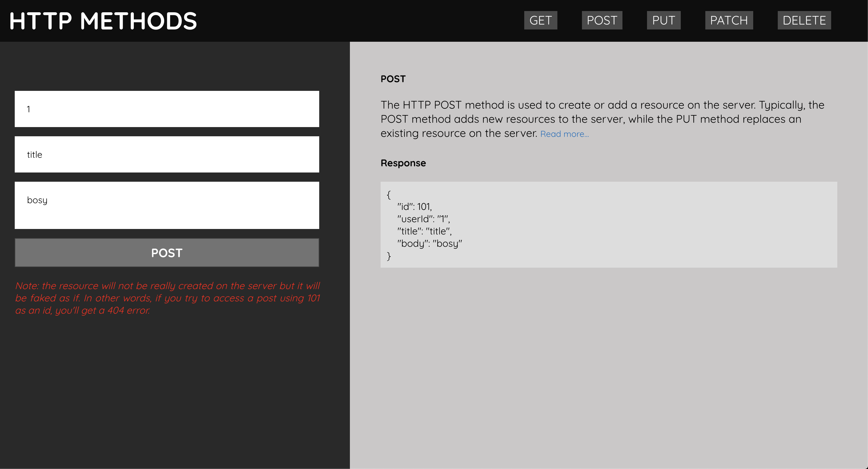
Task: Go to the PATCH method tab
Action: tap(729, 20)
